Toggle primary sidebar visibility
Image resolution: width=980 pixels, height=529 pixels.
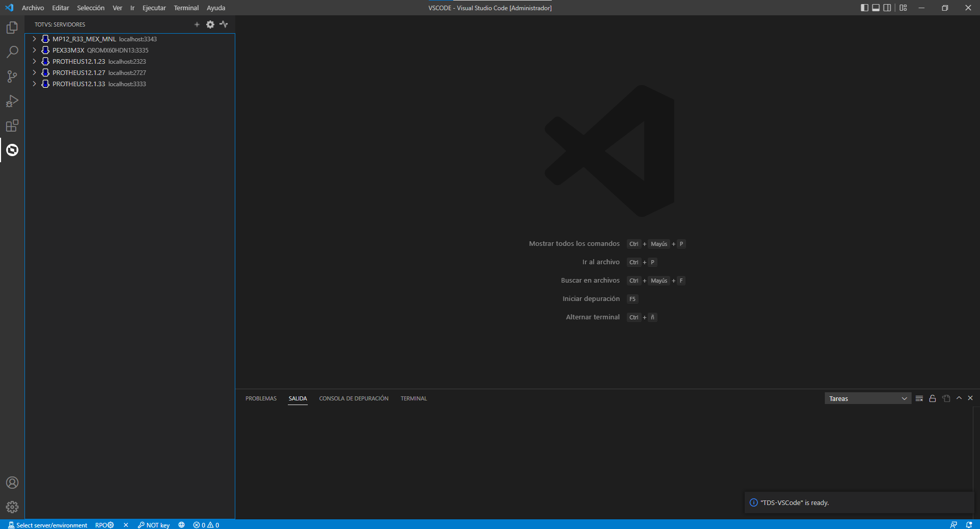click(865, 8)
